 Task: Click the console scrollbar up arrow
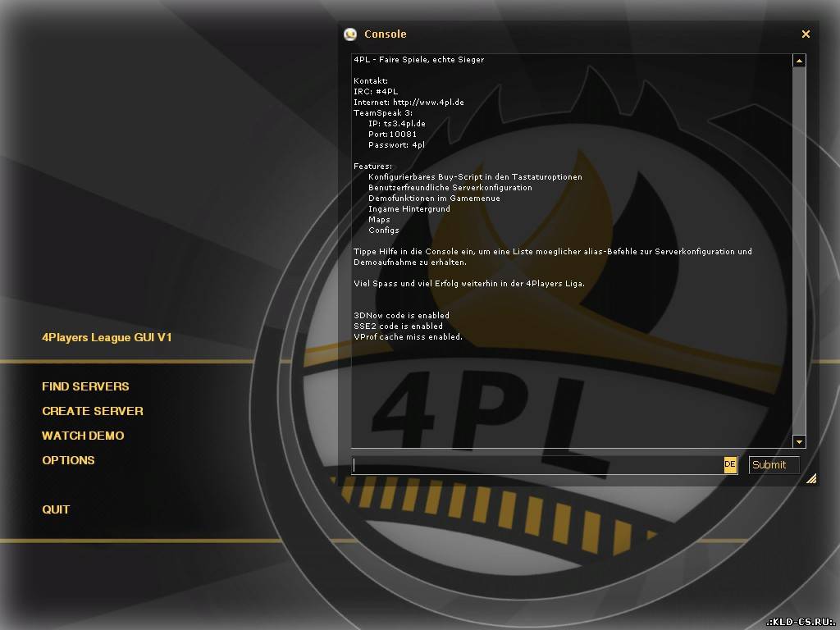click(799, 61)
